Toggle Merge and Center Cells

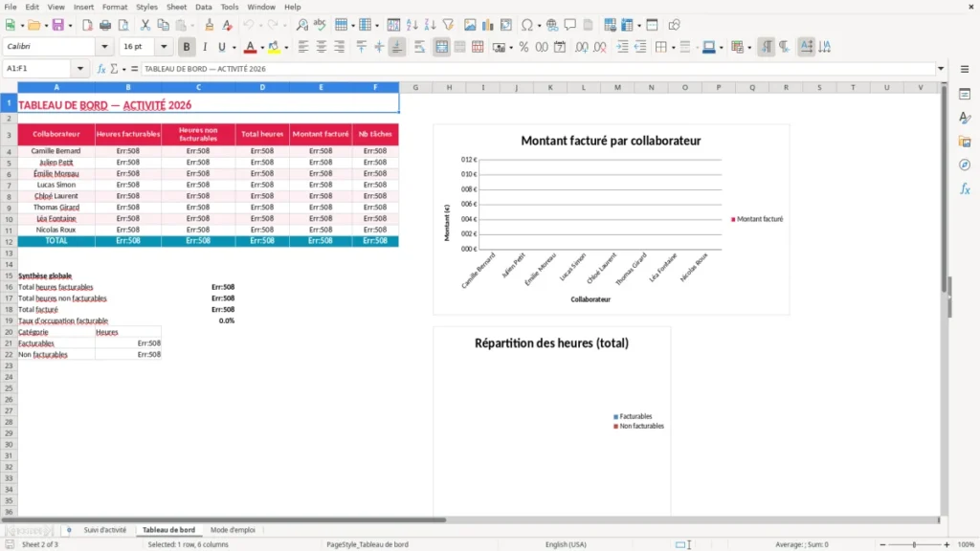click(x=441, y=47)
